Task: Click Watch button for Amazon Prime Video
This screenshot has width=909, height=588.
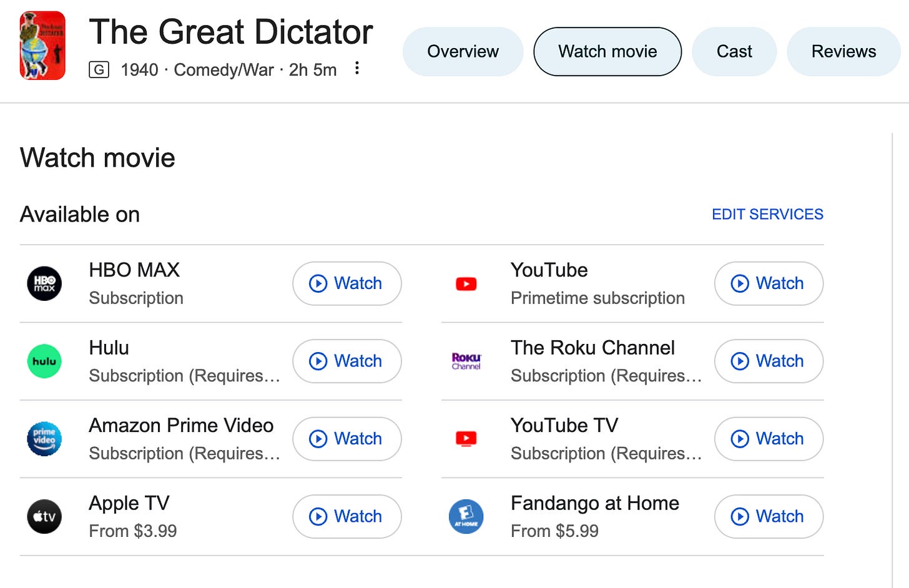Action: click(x=347, y=439)
